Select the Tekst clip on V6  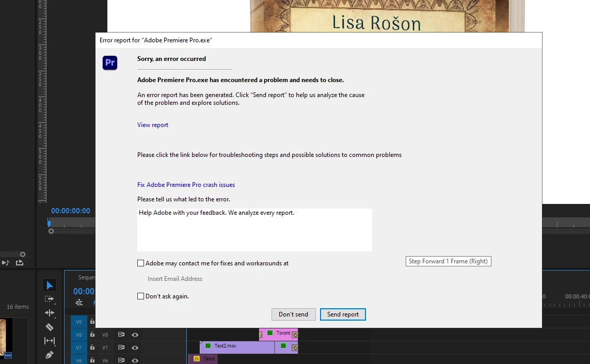coord(203,359)
